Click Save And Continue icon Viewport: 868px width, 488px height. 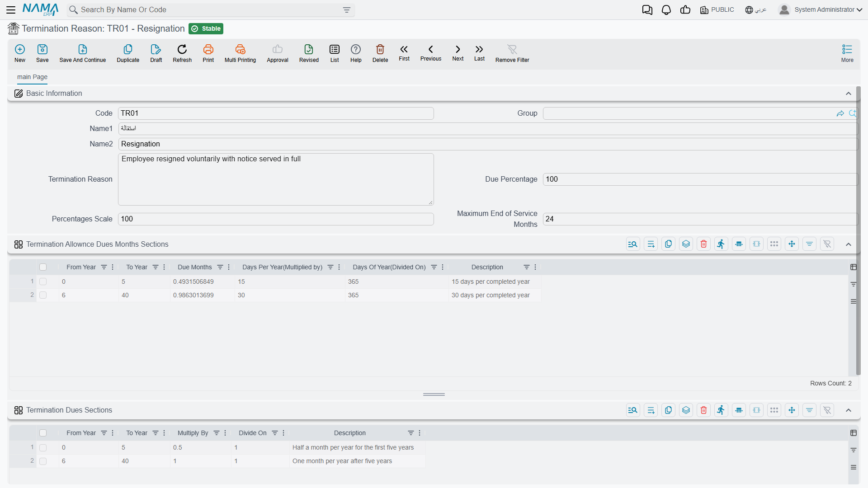[83, 53]
